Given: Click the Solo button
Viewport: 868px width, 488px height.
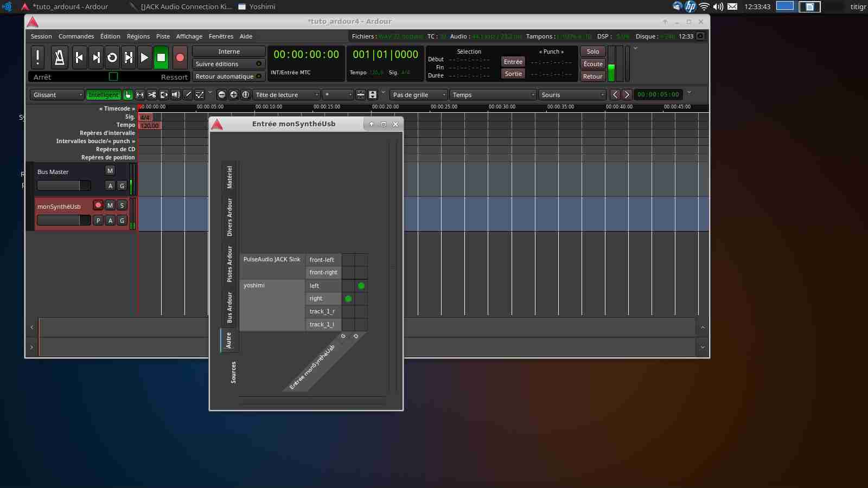Looking at the screenshot, I should pyautogui.click(x=593, y=52).
